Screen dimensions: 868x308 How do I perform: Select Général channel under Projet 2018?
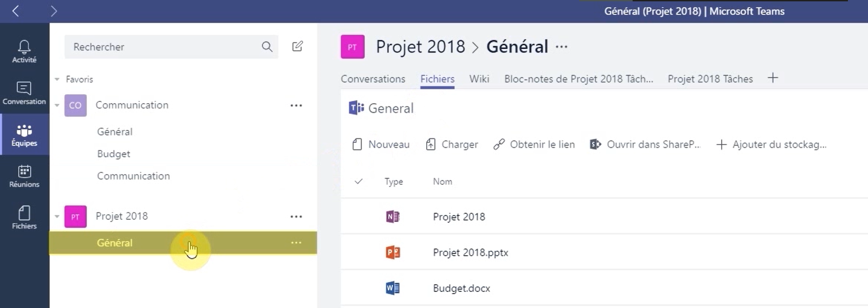pos(183,242)
